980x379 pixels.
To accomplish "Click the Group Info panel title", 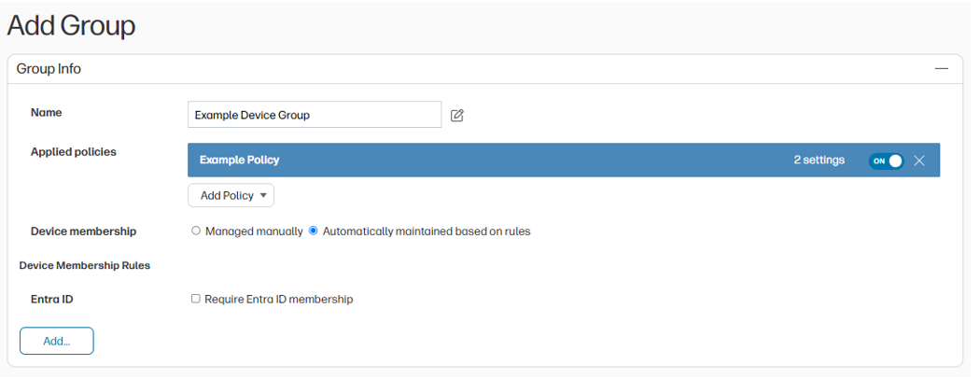I will click(49, 69).
